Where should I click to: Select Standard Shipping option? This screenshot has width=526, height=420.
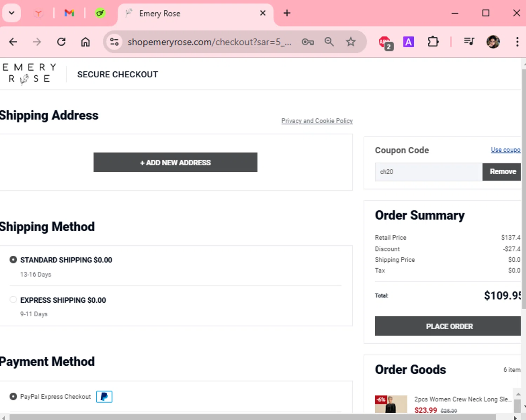point(13,260)
